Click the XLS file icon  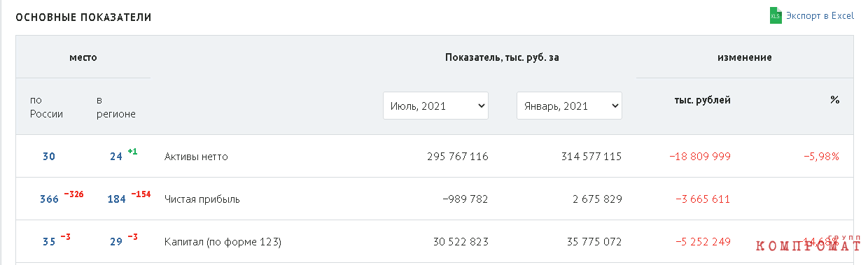(x=775, y=16)
